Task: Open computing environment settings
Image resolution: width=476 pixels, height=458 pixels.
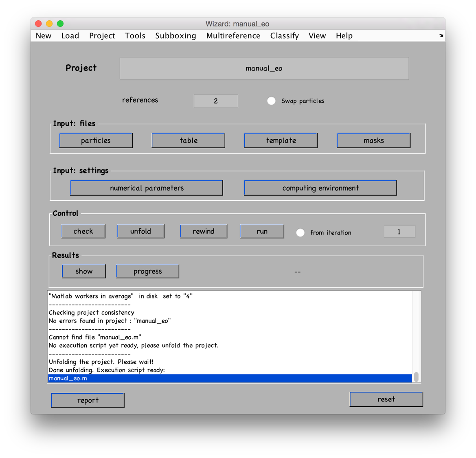Action: click(320, 188)
